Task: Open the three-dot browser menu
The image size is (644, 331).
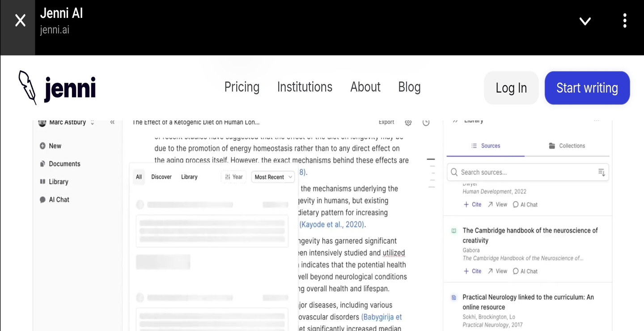Action: pos(625,21)
